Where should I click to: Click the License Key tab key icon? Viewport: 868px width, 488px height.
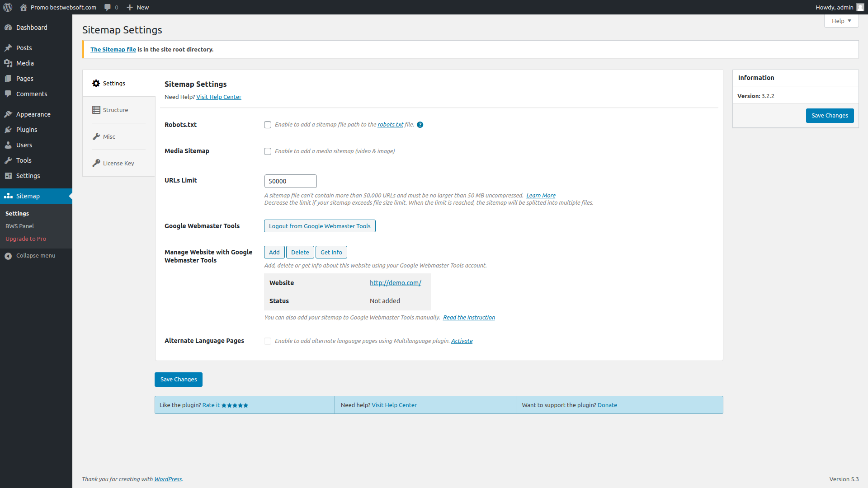coord(96,163)
